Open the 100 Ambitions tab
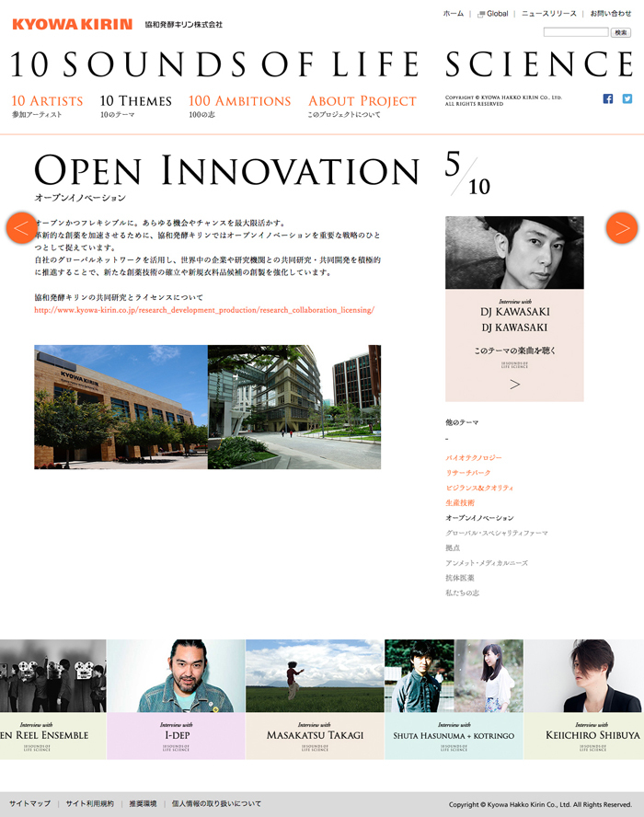644x817 pixels. pos(239,101)
